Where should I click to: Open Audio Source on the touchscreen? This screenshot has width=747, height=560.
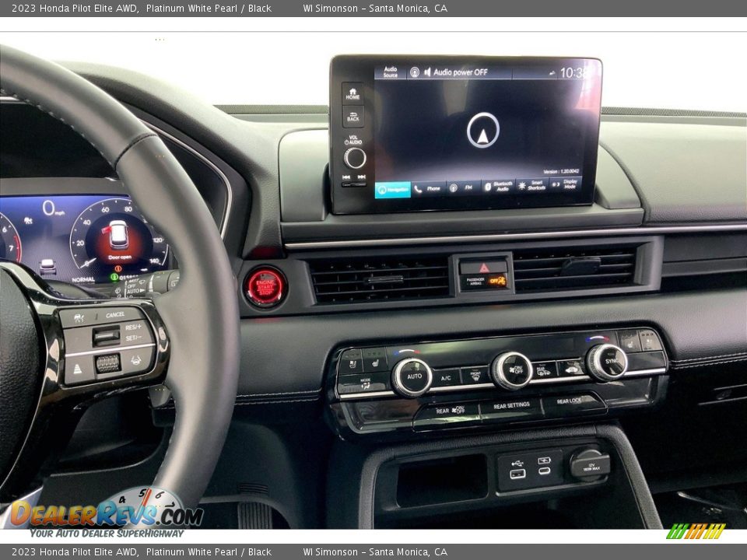pos(390,72)
